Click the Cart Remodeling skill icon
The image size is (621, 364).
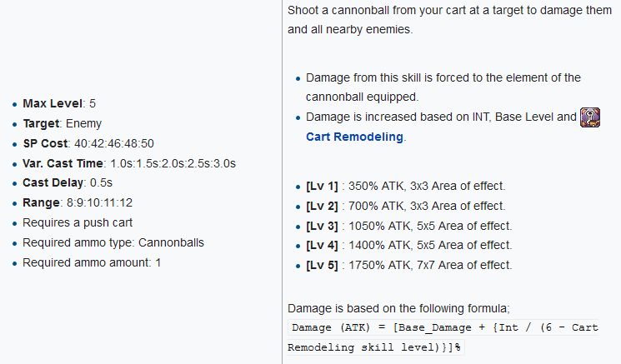590,117
